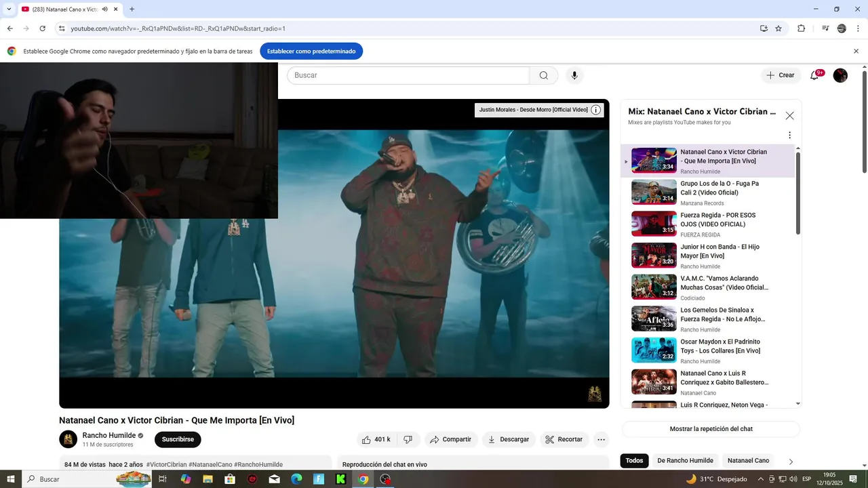Open Los Gemelos De Sinaloa No Le Aflojo video
868x488 pixels.
point(708,319)
